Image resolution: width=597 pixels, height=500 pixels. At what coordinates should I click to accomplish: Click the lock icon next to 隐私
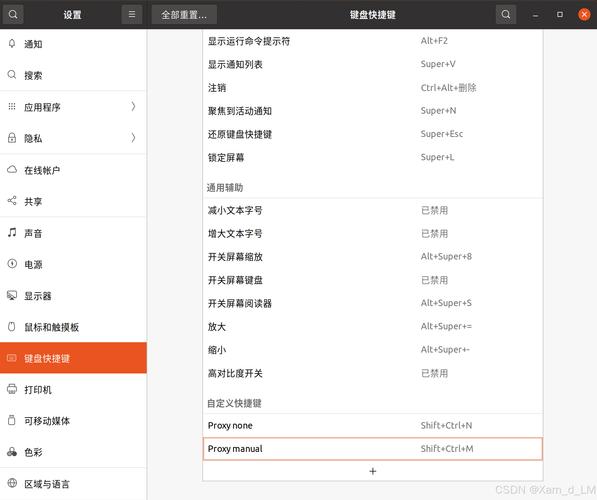pyautogui.click(x=12, y=138)
